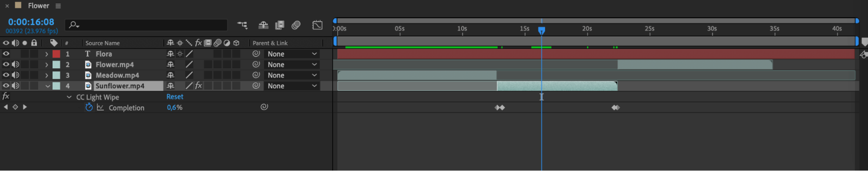Select the Flower composition tab
This screenshot has width=868, height=171.
click(x=39, y=6)
